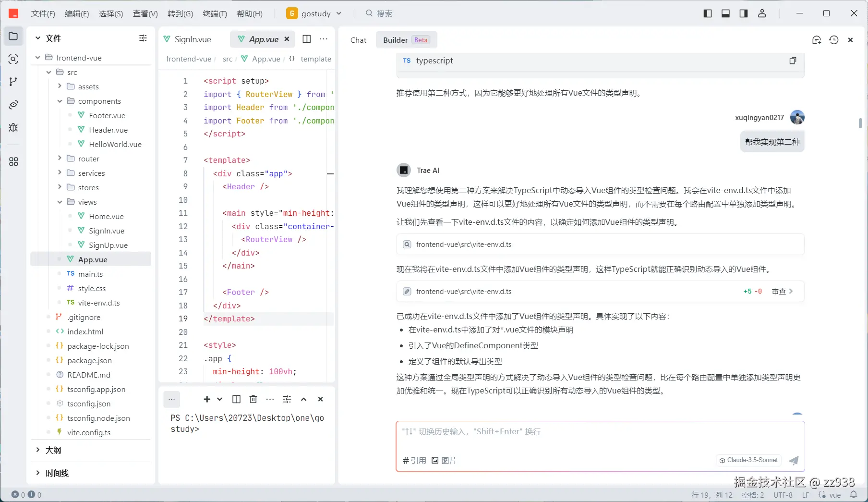Viewport: 868px width, 502px height.
Task: Click the vue language mode in status bar
Action: [835, 495]
